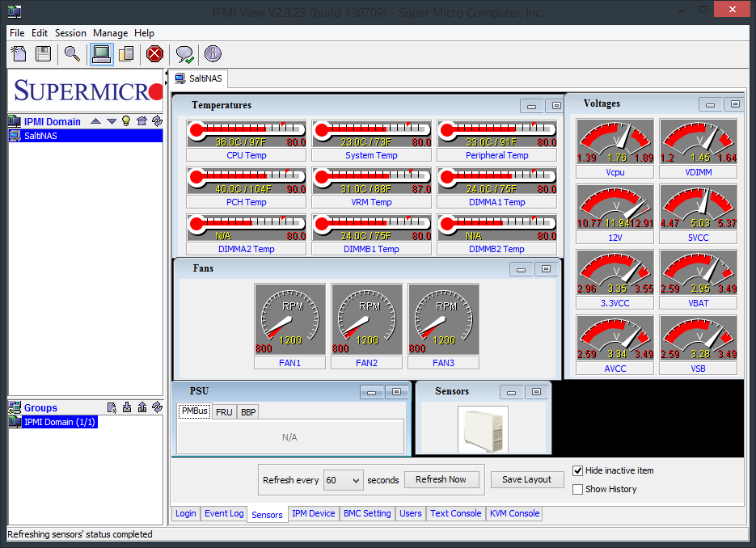This screenshot has height=548, width=756.
Task: Click the up arrow in IPMI Domain header
Action: [x=95, y=121]
